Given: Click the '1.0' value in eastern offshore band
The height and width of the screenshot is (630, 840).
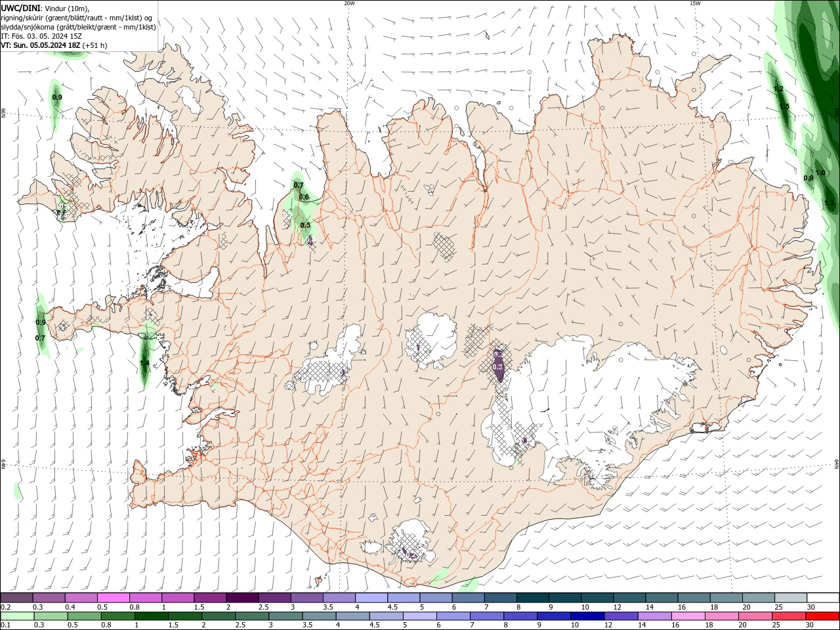Looking at the screenshot, I should [820, 173].
